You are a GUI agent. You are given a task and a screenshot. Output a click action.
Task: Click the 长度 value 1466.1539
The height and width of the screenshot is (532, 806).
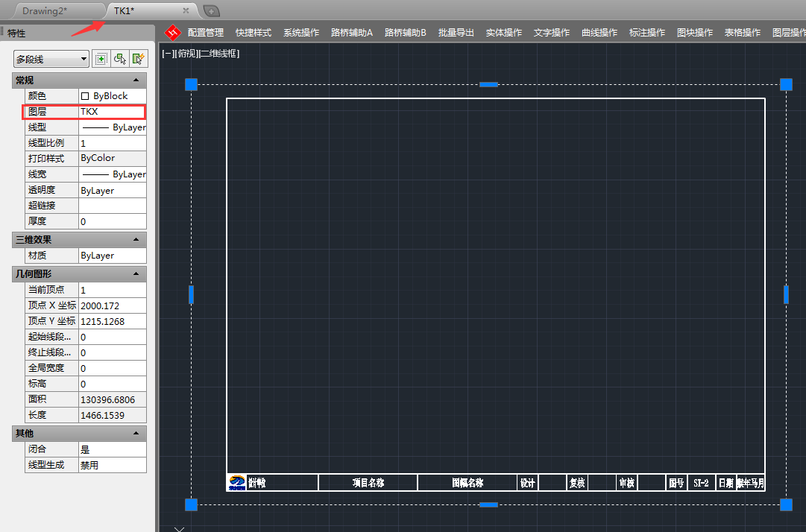coord(113,415)
